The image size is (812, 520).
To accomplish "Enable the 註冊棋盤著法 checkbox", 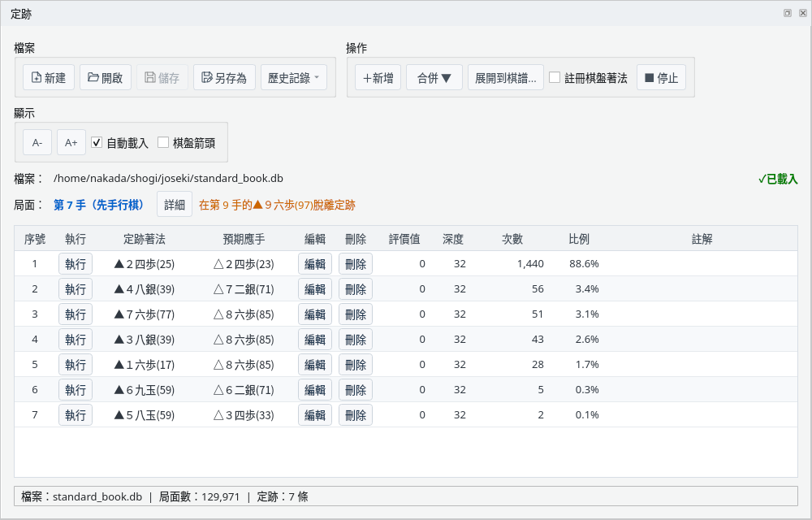I will 555,78.
